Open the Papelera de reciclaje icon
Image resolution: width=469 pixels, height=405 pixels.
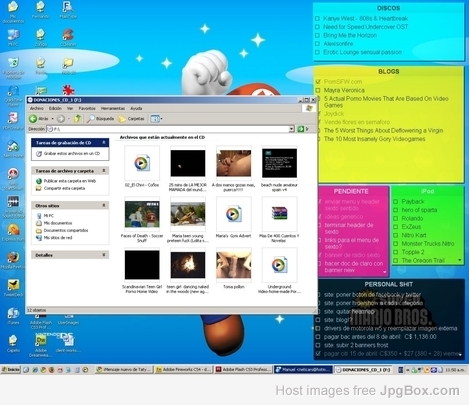click(x=13, y=68)
